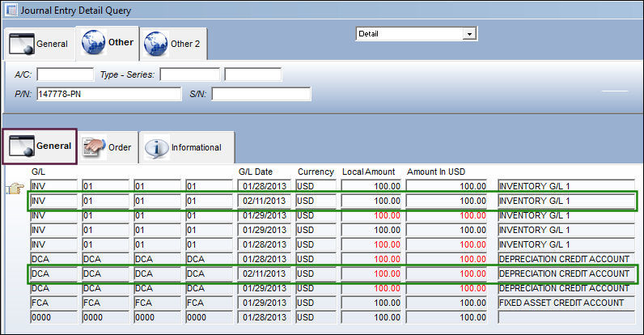The image size is (644, 335).
Task: Click the globe icon on the Other 2 tab
Action: [x=155, y=44]
